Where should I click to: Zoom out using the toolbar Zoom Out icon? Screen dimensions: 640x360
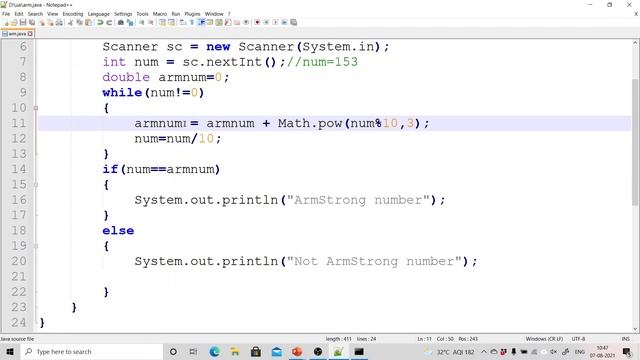(151, 22)
